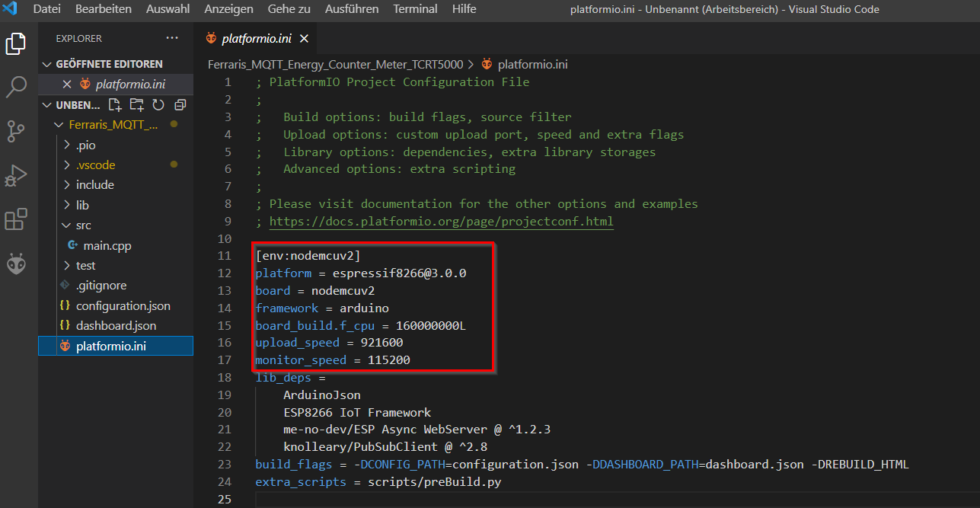Click the JSON icon beside configuration.json
980x508 pixels.
[x=65, y=305]
